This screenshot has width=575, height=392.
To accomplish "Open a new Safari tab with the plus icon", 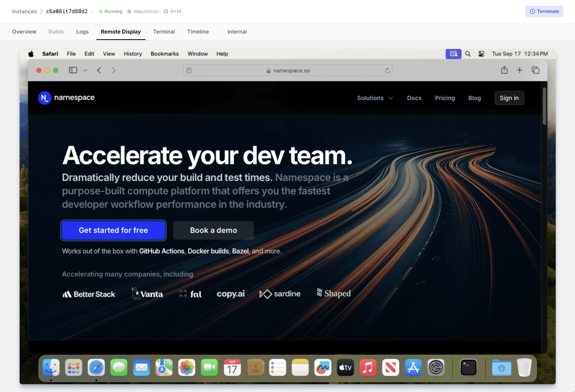I will click(519, 70).
